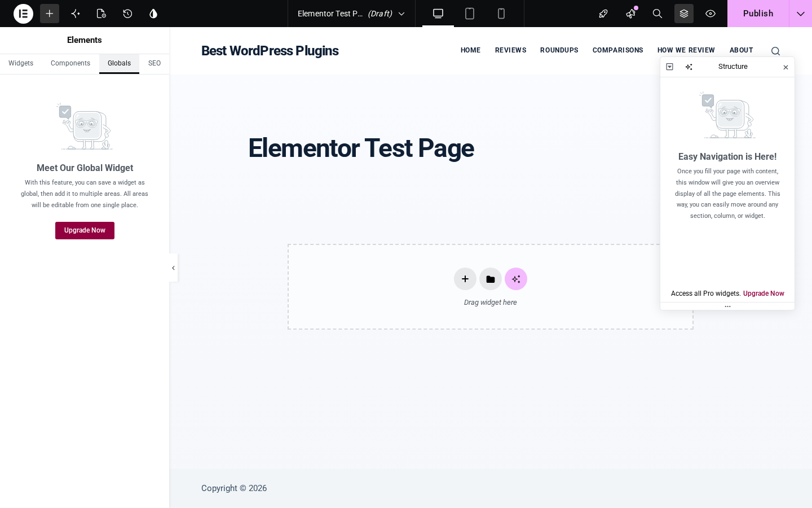Open Finder search icon in top bar
Screen dimensions: 812x508
(657, 14)
